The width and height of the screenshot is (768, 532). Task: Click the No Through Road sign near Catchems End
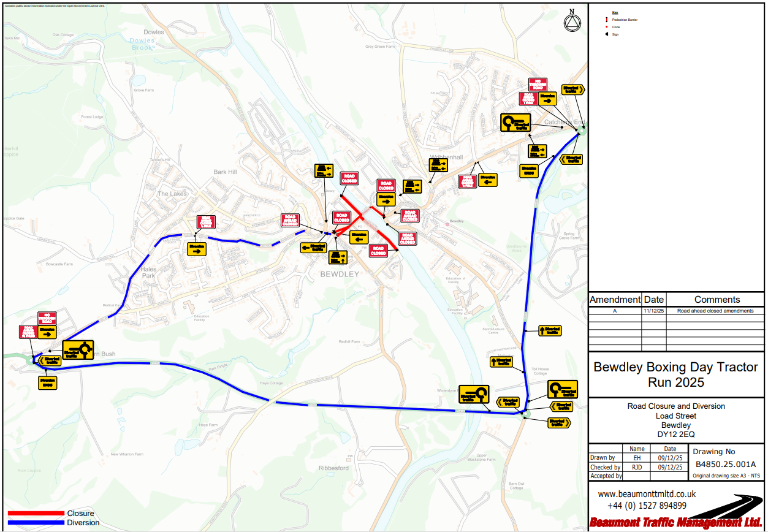pyautogui.click(x=538, y=85)
